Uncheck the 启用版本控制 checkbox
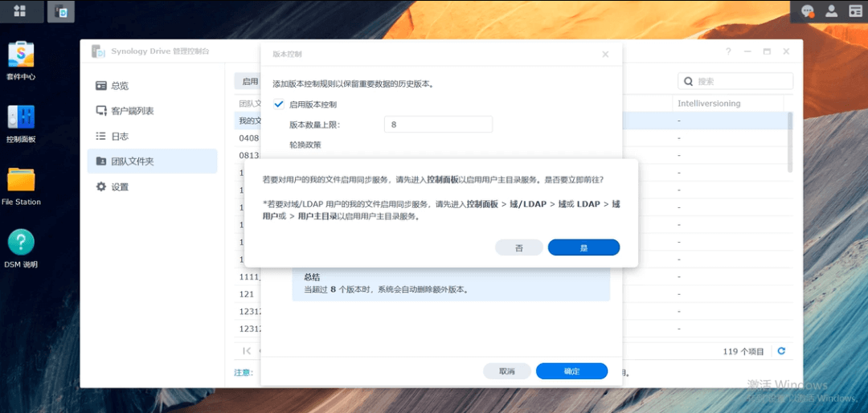The width and height of the screenshot is (868, 413). (279, 104)
